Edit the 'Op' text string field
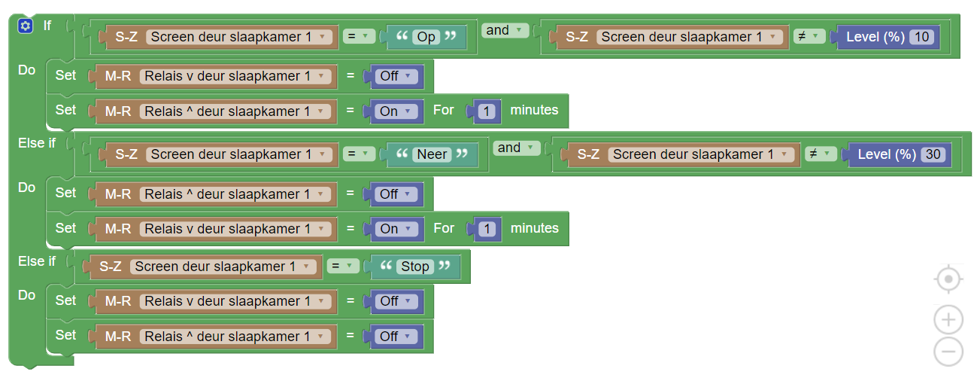 [426, 37]
